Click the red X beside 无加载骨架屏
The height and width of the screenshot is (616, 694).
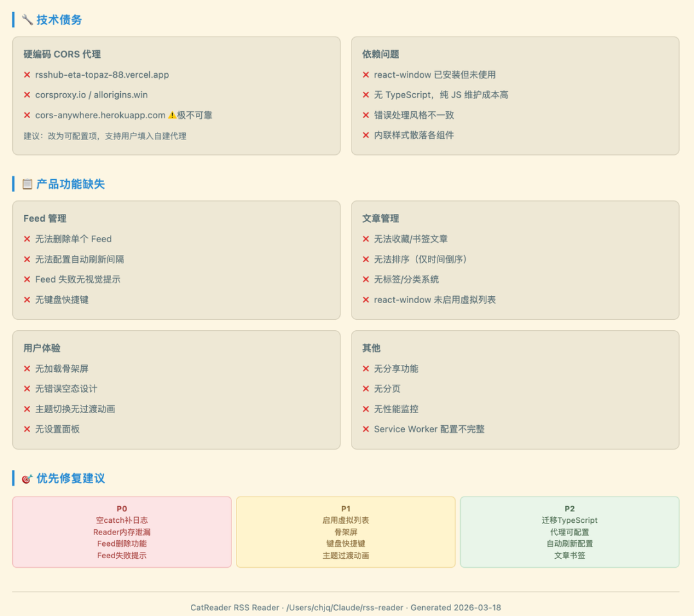pyautogui.click(x=27, y=369)
